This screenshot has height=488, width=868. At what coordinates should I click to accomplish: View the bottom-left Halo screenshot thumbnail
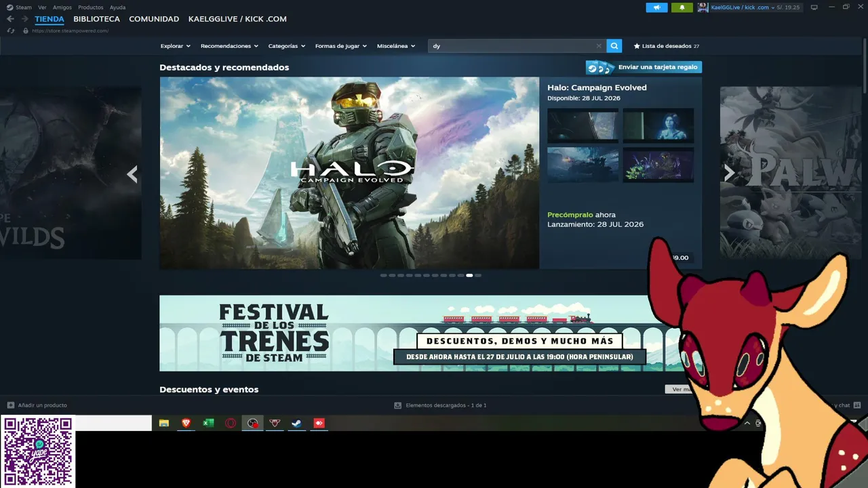(x=583, y=165)
